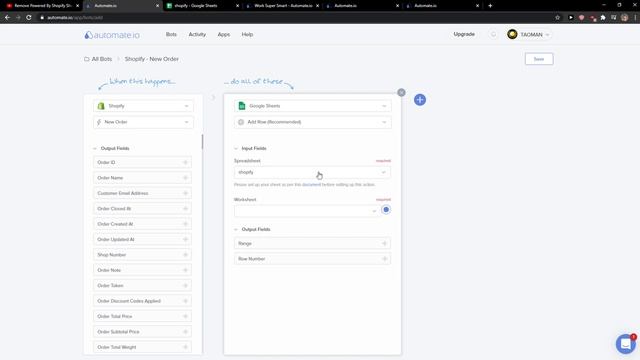Click the Shopify - New Order bot title
640x360 pixels.
tap(151, 59)
